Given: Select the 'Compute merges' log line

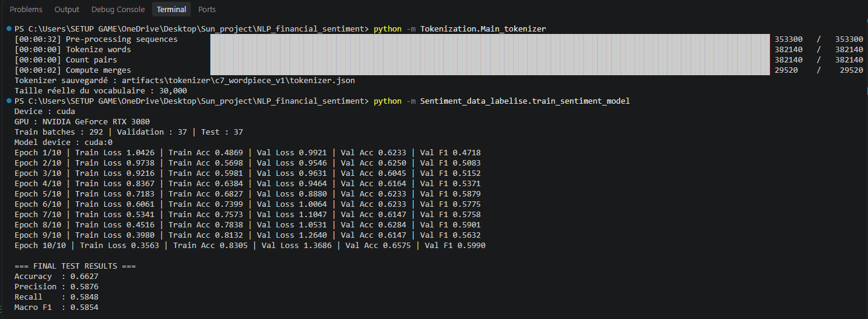Looking at the screenshot, I should [x=73, y=70].
